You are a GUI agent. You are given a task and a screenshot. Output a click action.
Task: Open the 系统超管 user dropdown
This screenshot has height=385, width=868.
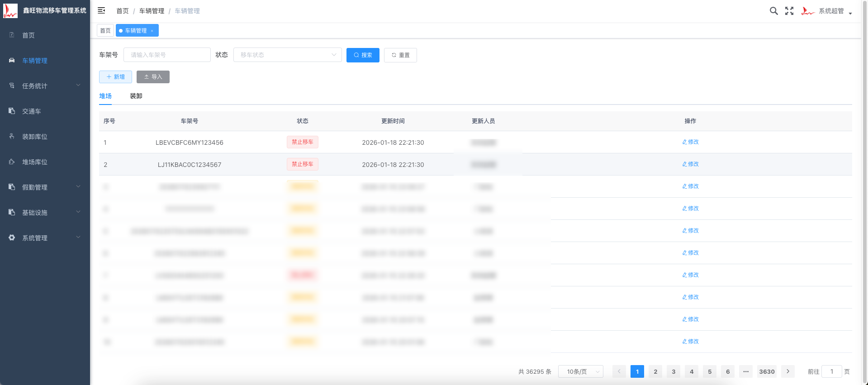pos(835,11)
